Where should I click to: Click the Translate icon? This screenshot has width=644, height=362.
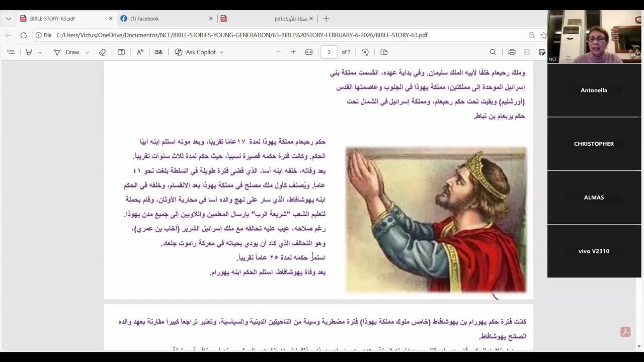click(x=158, y=52)
